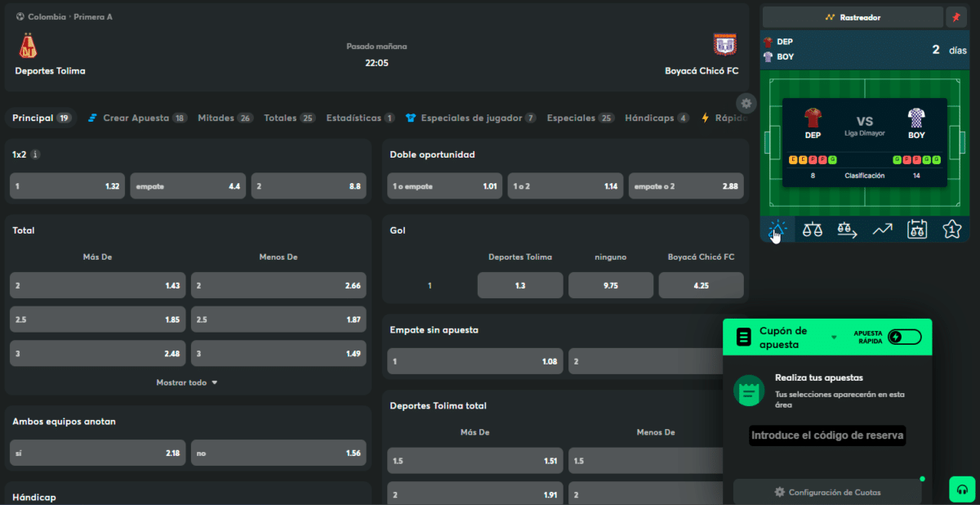
Task: Click the 1x2 info icon
Action: (35, 154)
